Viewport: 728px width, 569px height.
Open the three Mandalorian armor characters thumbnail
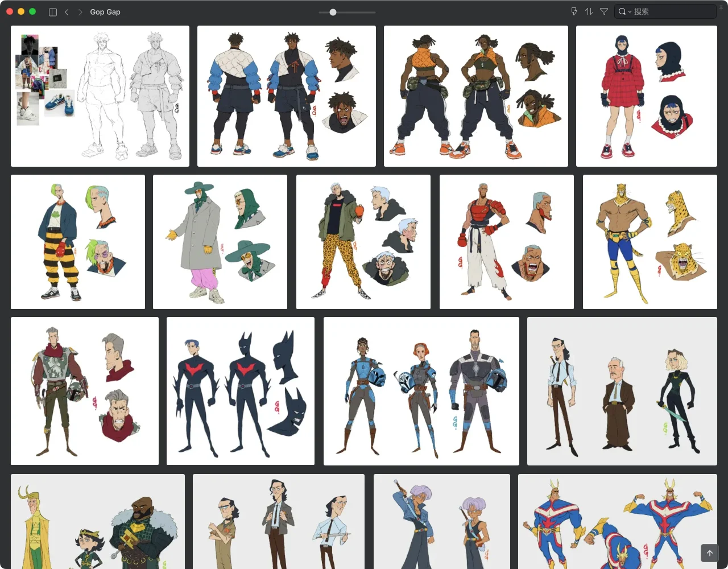[421, 391]
